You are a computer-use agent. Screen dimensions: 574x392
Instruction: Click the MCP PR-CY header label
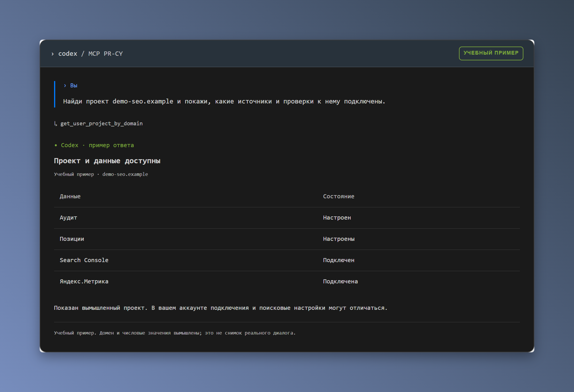[x=106, y=54]
